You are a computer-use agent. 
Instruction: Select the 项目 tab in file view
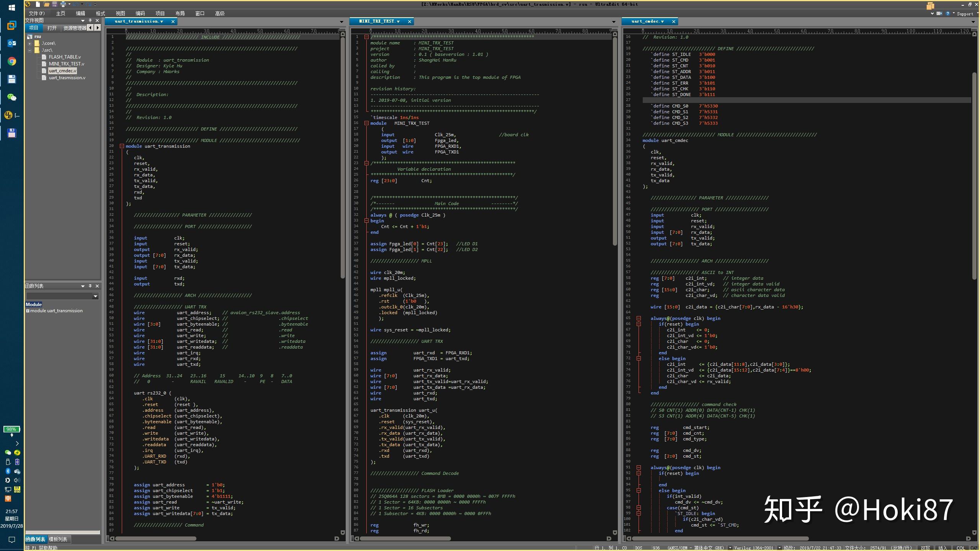(x=34, y=28)
